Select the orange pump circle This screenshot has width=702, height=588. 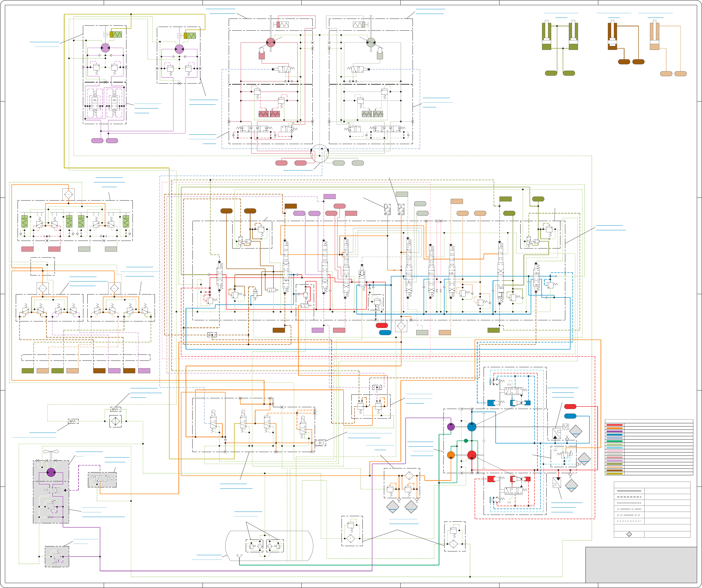pos(451,455)
